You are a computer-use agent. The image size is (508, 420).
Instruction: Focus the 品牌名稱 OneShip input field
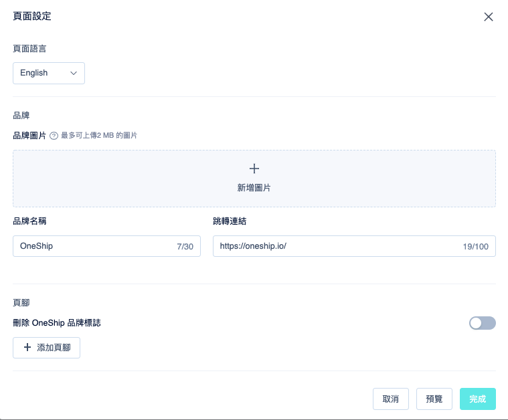106,246
